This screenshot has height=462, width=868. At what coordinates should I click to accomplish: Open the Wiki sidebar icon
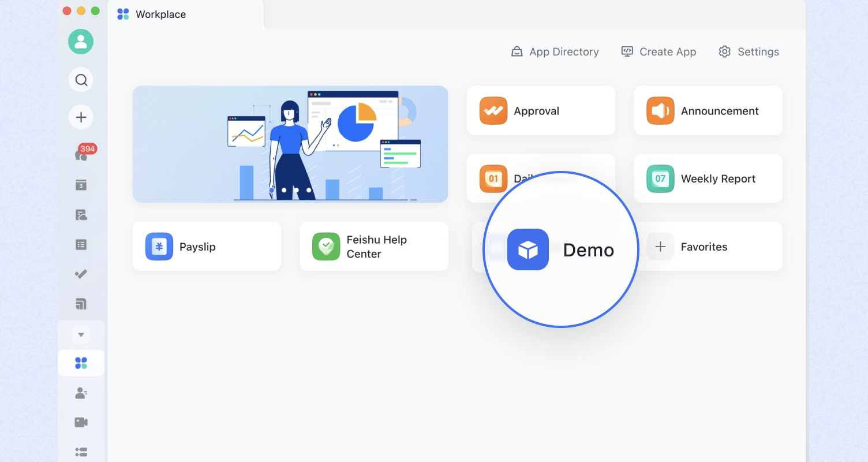pyautogui.click(x=81, y=304)
